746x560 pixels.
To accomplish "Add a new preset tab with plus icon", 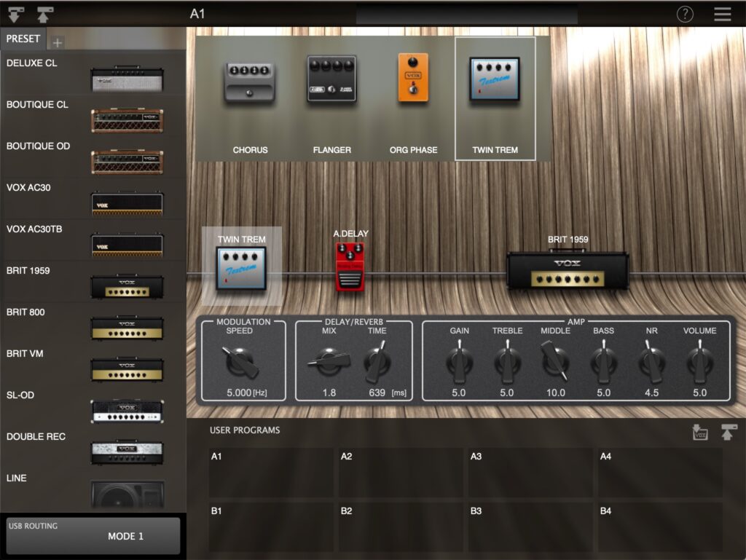I will coord(57,42).
